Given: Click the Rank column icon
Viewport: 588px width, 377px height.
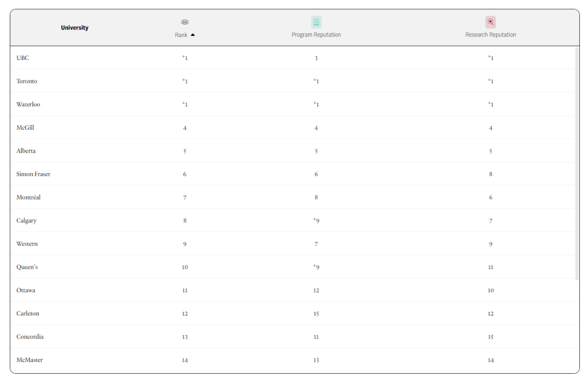Looking at the screenshot, I should click(x=185, y=22).
